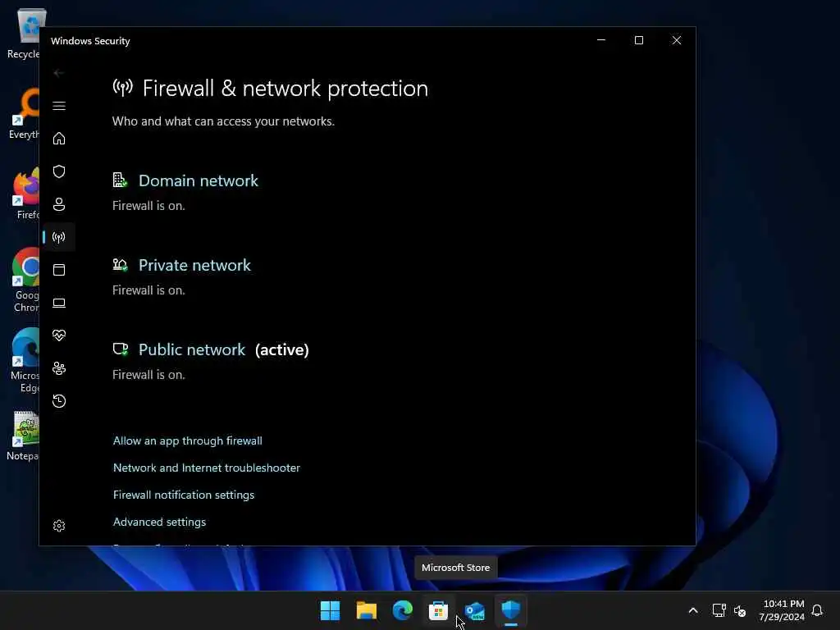This screenshot has height=630, width=840.
Task: Click 'Firewall is on.' under Private network
Action: [148, 290]
